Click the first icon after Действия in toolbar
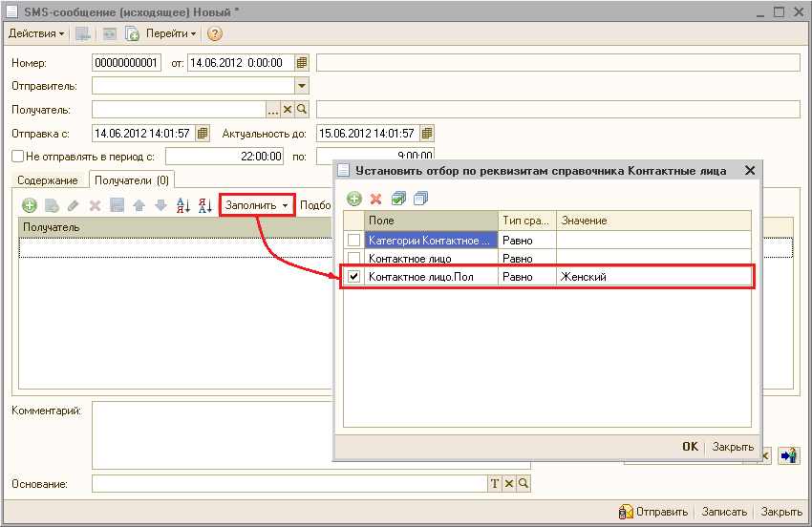Image resolution: width=812 pixels, height=527 pixels. point(82,33)
